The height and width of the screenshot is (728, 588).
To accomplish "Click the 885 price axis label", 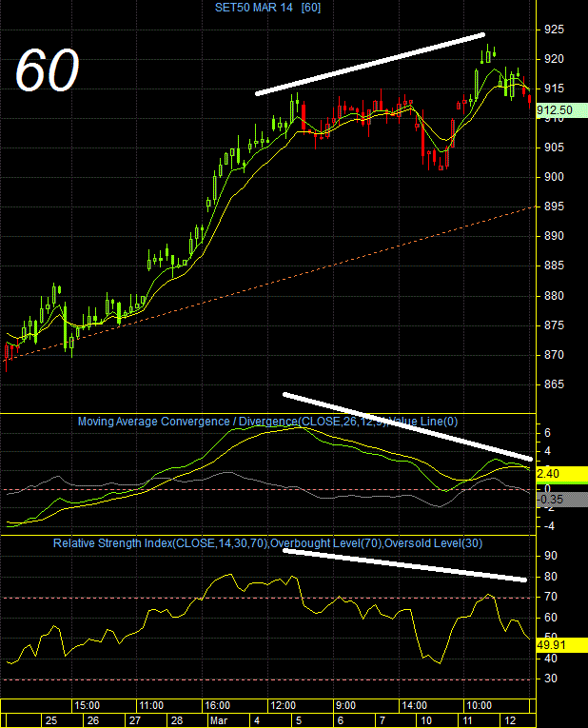I will 554,266.
